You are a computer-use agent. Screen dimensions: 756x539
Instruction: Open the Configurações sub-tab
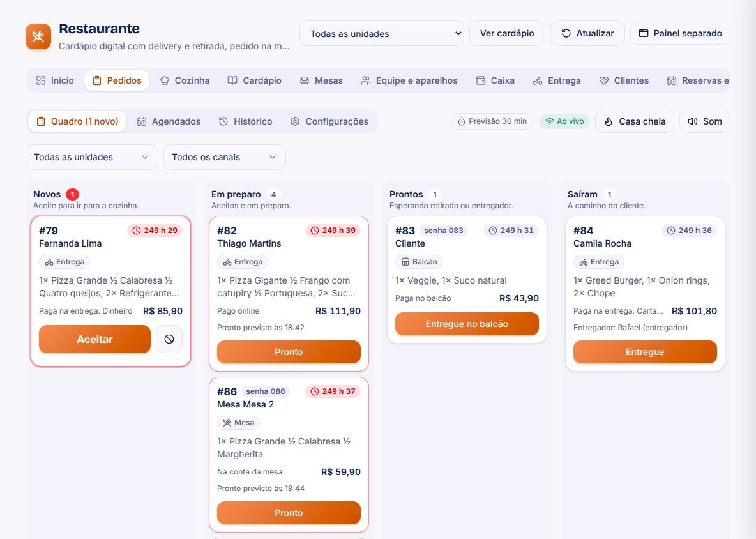click(x=329, y=121)
